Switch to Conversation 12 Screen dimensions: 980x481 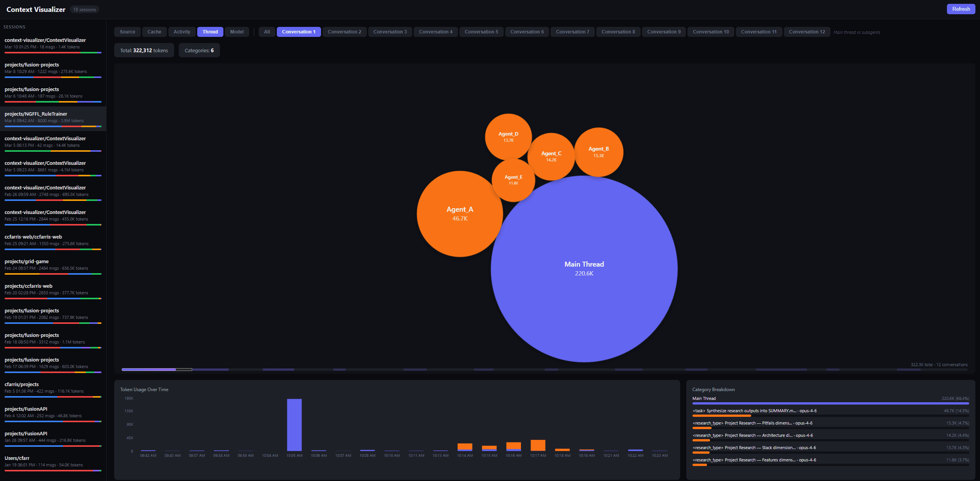tap(807, 32)
